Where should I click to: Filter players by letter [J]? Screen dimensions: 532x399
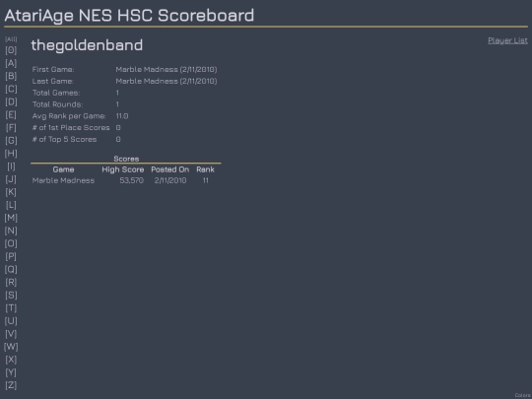(11, 179)
